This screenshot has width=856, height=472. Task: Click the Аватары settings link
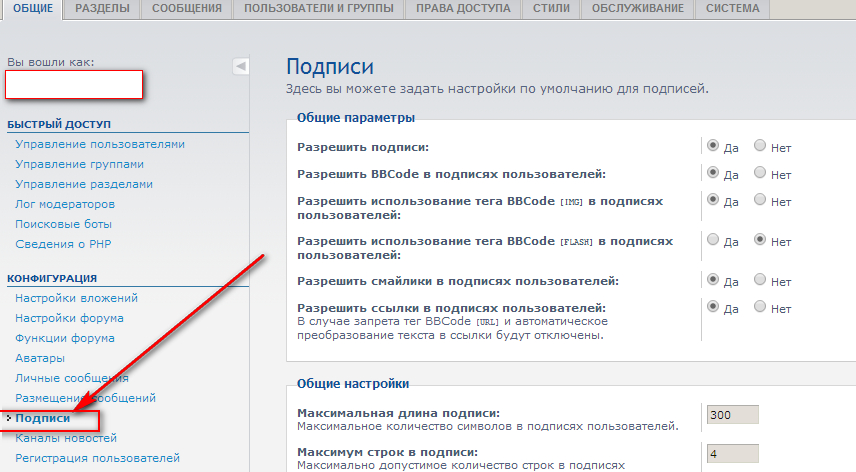(40, 358)
